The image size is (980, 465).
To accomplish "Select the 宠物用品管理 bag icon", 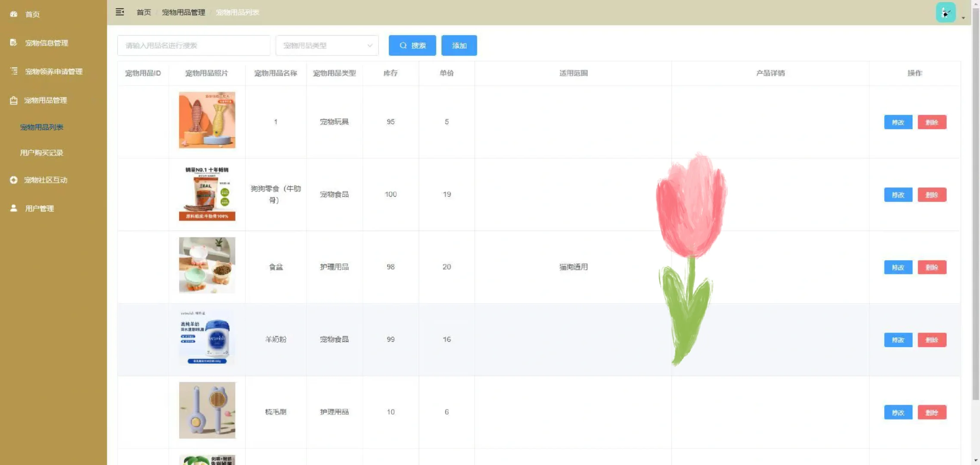I will pyautogui.click(x=13, y=100).
